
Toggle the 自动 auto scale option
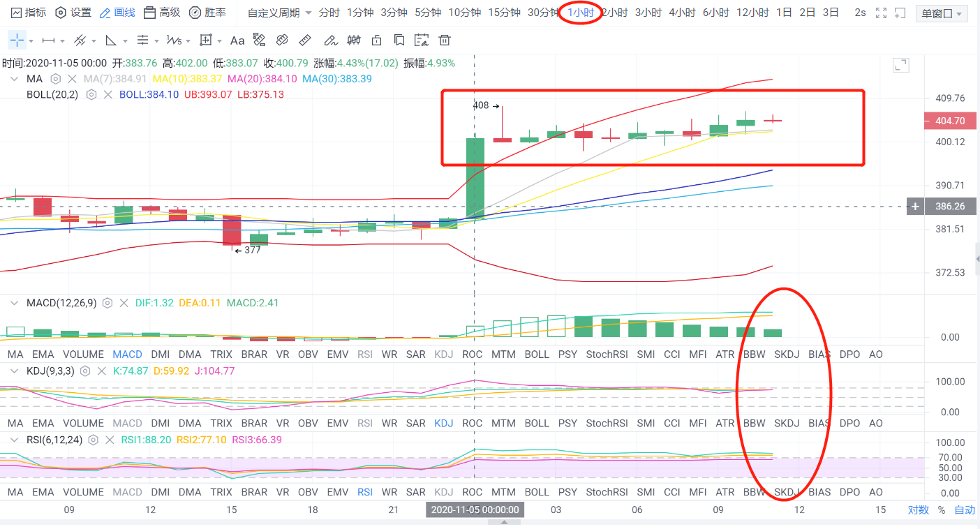965,510
